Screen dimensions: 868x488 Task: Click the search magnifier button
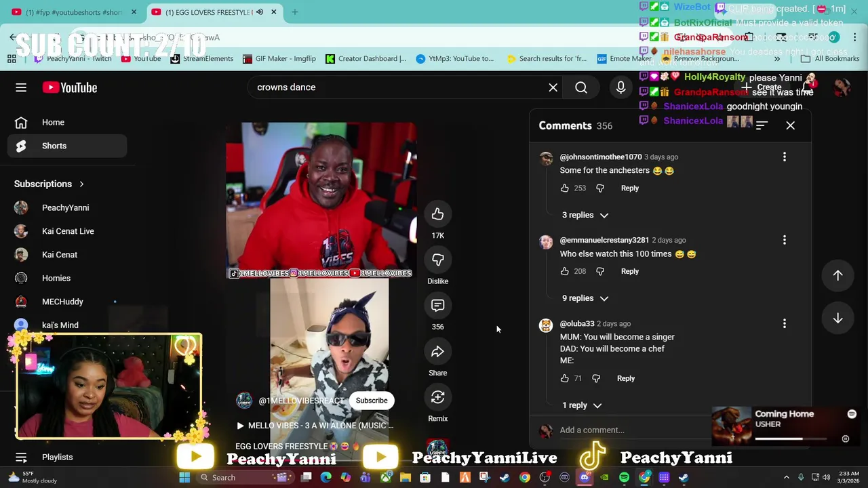click(581, 87)
